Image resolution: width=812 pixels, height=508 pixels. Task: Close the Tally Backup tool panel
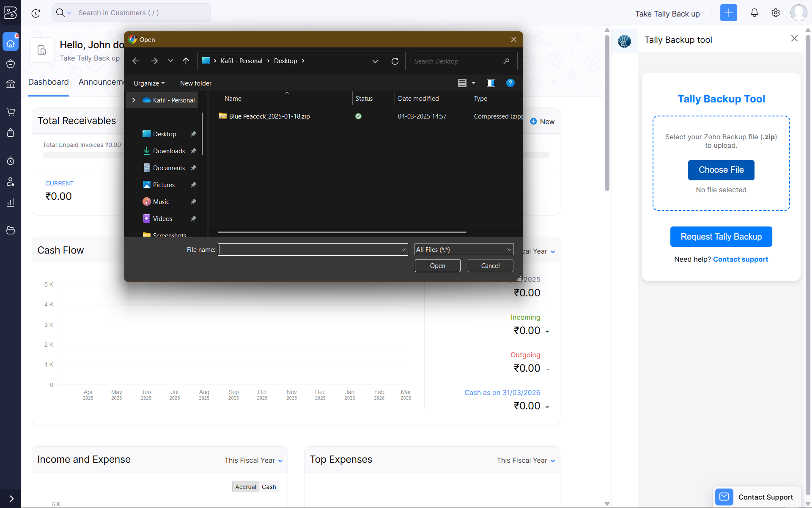coord(794,39)
